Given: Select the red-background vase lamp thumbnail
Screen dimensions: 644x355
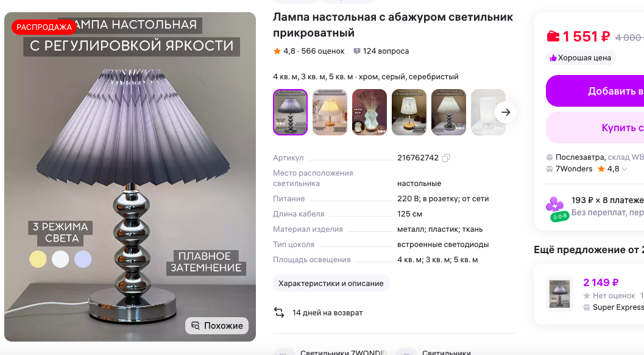Looking at the screenshot, I should click(x=369, y=112).
